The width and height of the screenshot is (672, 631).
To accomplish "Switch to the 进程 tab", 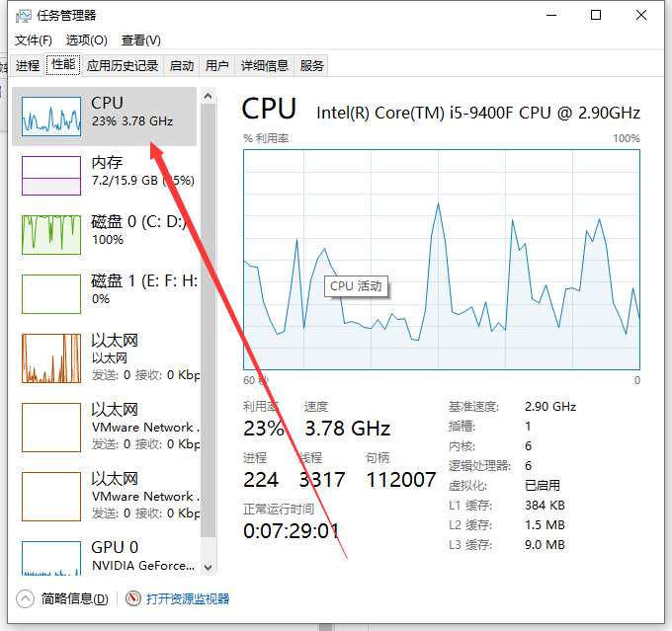I will click(x=28, y=66).
